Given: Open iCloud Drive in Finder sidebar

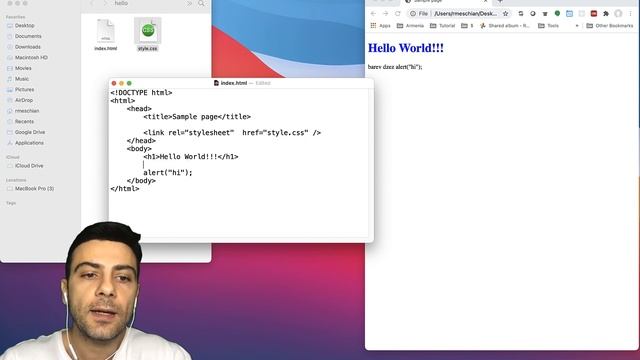Looking at the screenshot, I should 29,166.
